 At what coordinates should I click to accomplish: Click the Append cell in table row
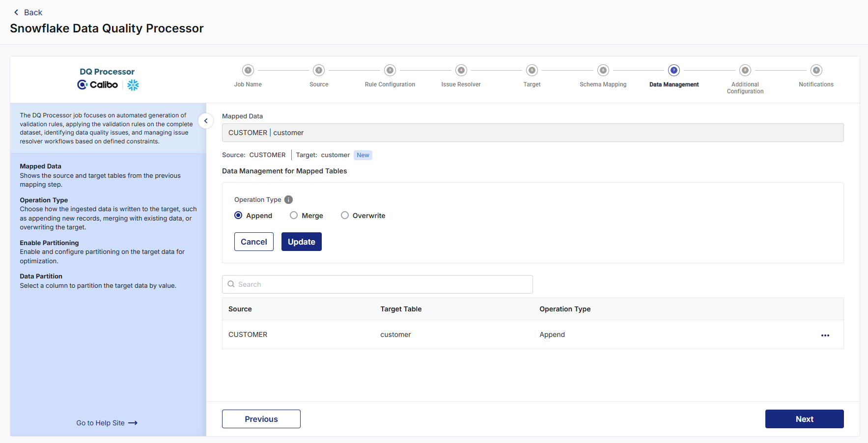click(x=552, y=334)
